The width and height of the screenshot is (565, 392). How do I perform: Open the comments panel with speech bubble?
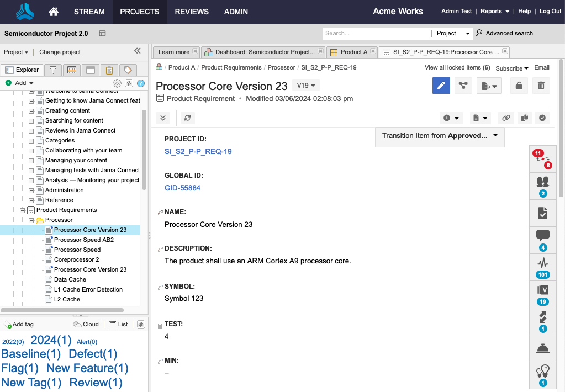542,236
